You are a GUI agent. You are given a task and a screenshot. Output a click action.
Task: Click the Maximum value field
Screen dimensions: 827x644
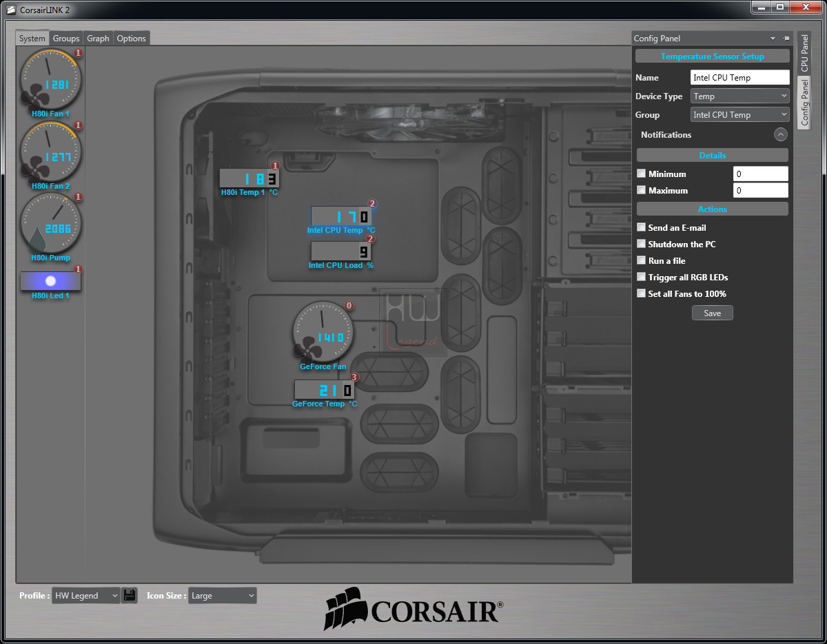[760, 190]
